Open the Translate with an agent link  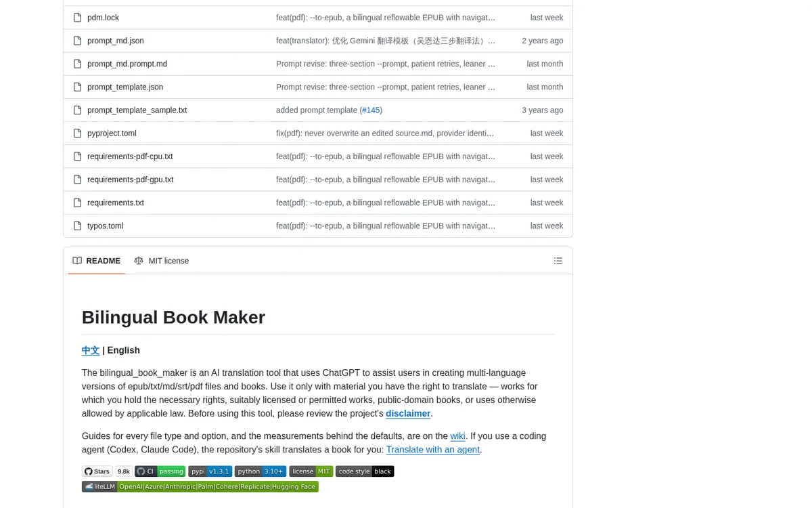[433, 450]
